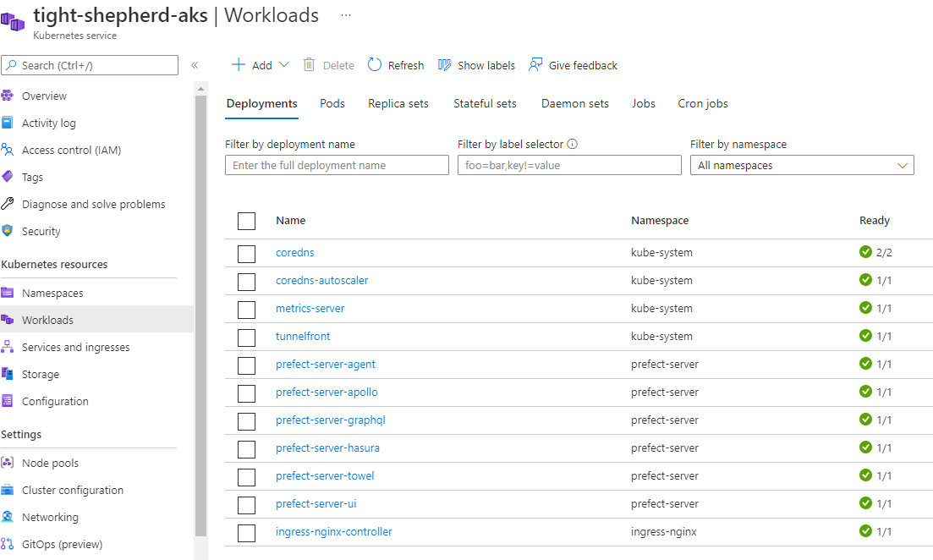Click the plus icon for Add
This screenshot has height=560, width=933.
238,65
